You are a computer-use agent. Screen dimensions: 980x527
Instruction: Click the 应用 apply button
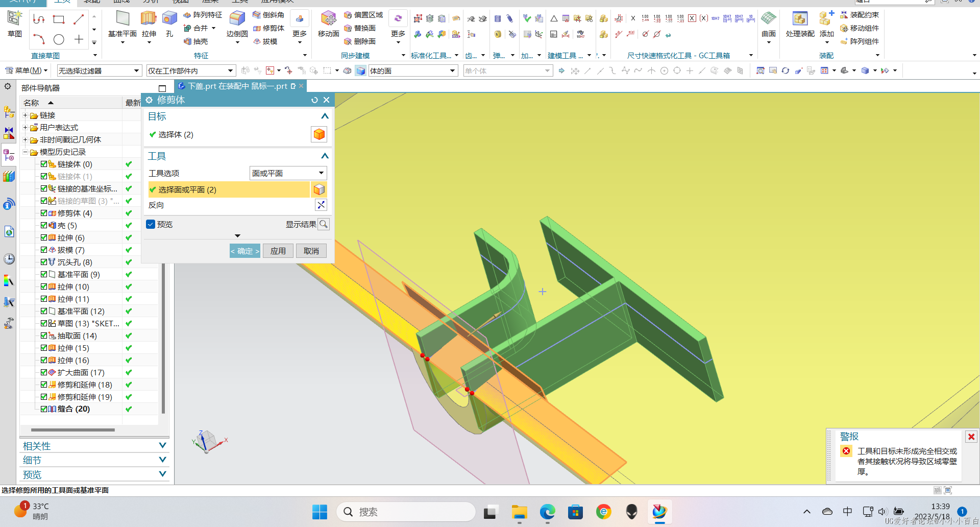278,251
